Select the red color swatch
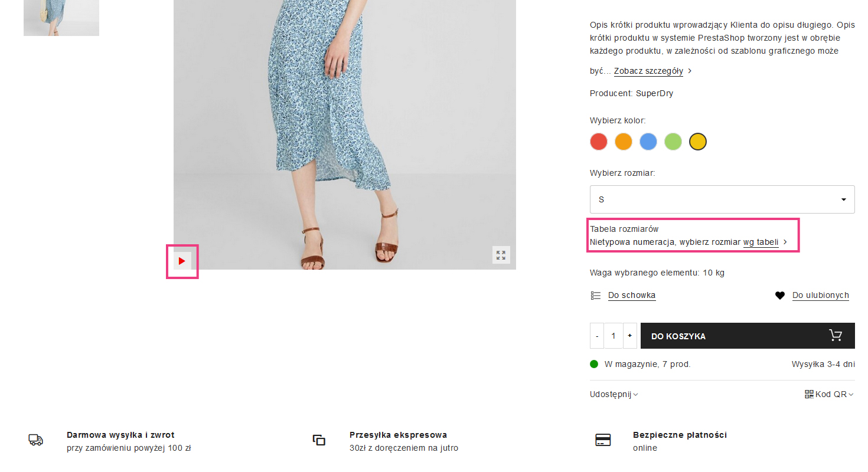 pos(599,142)
